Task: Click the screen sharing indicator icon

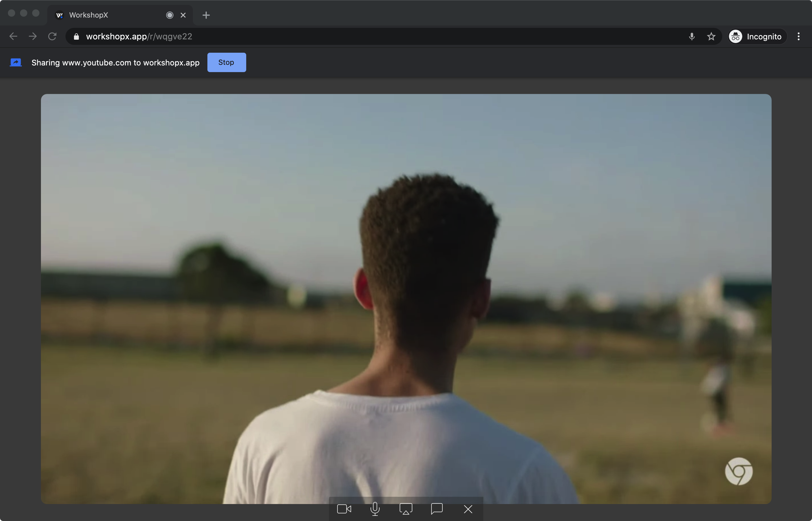Action: click(16, 63)
